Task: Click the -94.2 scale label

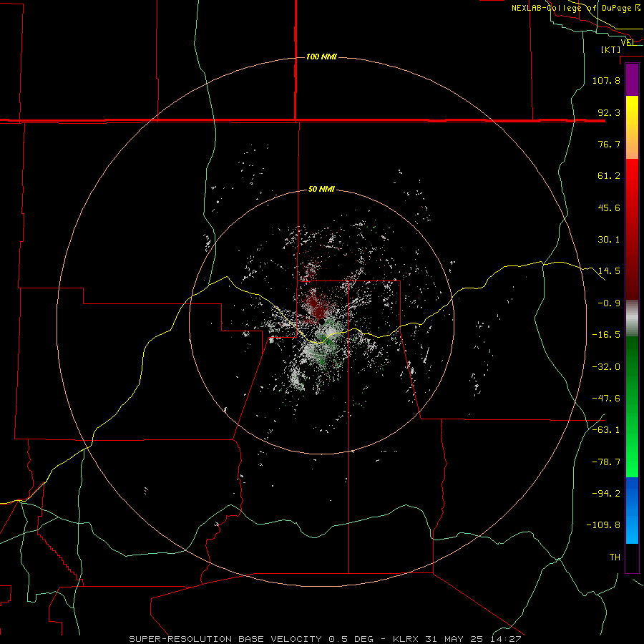Action: tap(606, 494)
